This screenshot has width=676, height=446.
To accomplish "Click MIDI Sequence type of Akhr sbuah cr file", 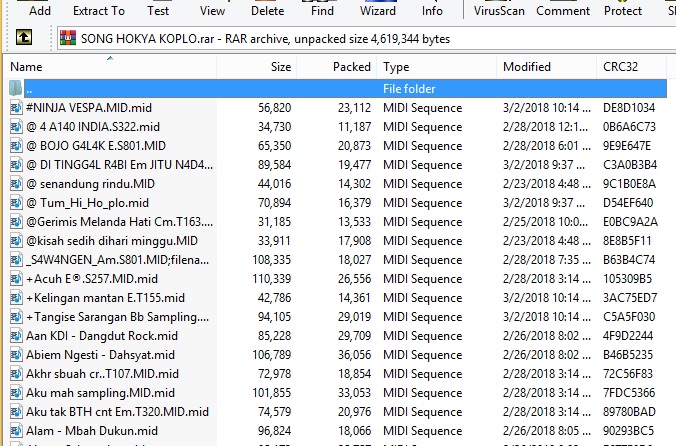I will [x=422, y=373].
